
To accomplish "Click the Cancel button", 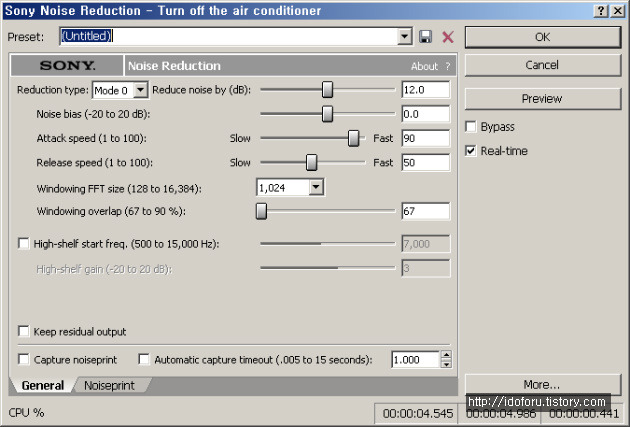I will [x=543, y=65].
